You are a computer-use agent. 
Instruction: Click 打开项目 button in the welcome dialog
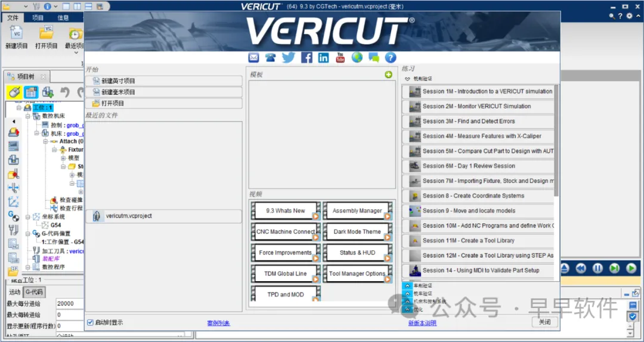pos(164,104)
